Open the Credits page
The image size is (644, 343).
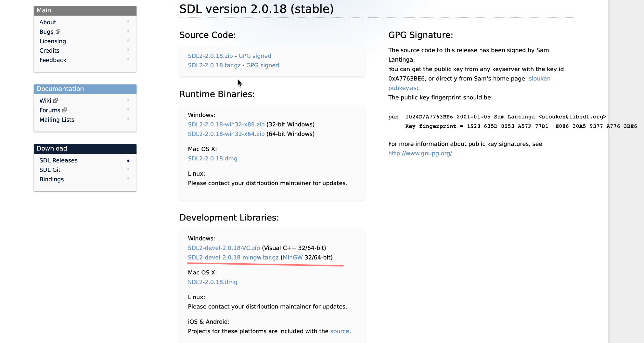point(49,50)
